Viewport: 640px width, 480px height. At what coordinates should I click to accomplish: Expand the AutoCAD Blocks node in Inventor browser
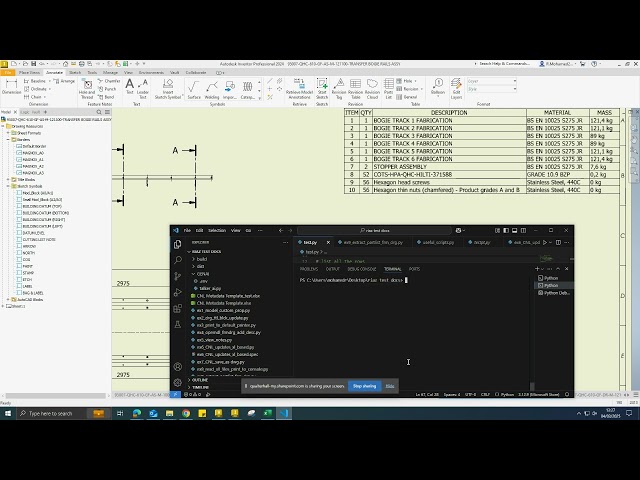coord(8,300)
